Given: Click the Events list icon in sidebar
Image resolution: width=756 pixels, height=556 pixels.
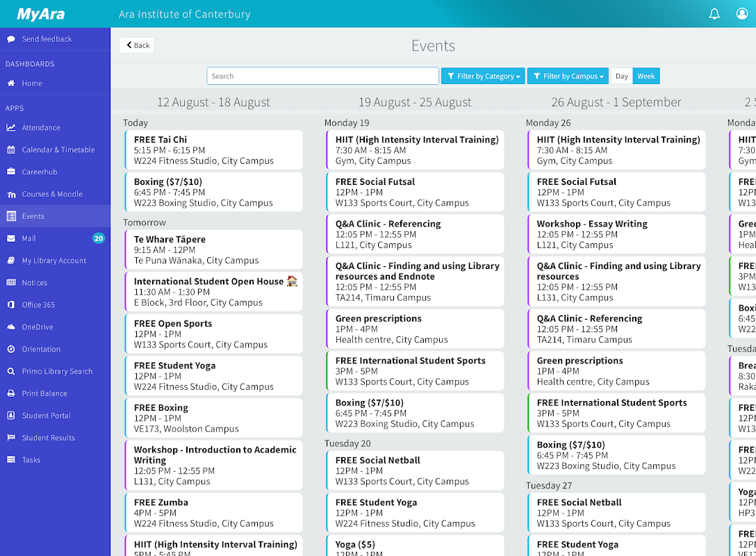Looking at the screenshot, I should pyautogui.click(x=10, y=217).
